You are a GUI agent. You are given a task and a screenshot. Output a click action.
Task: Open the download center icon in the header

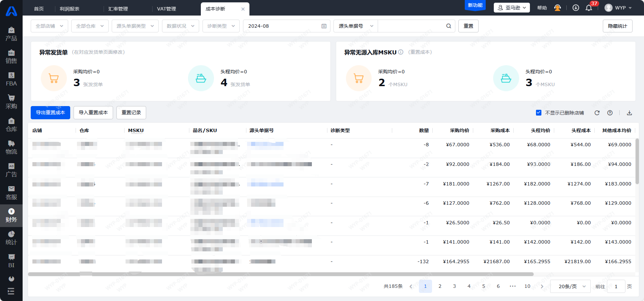[x=576, y=8]
